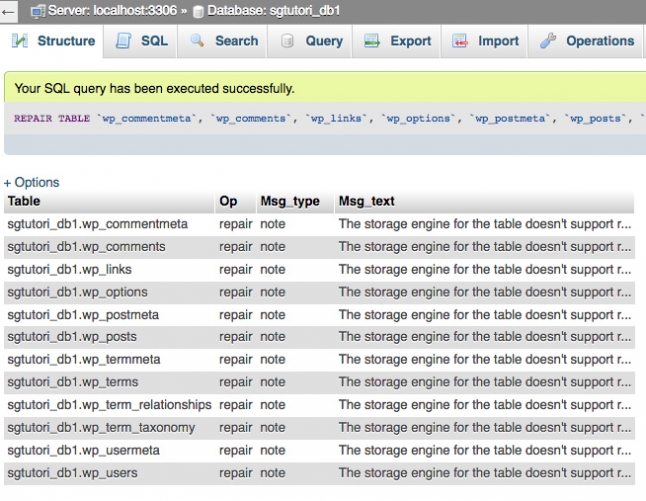This screenshot has height=501, width=646.
Task: Open Database: sgtutori_db1 breadcrumb link
Action: point(274,11)
